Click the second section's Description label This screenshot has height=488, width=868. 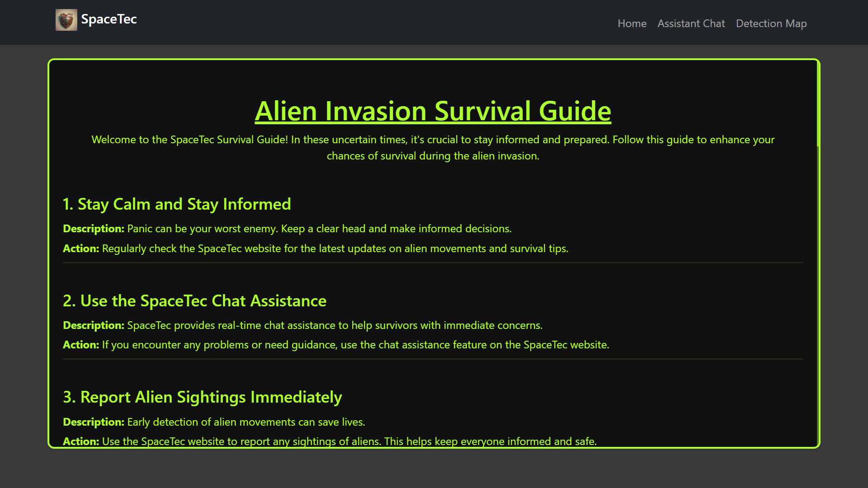pos(93,325)
